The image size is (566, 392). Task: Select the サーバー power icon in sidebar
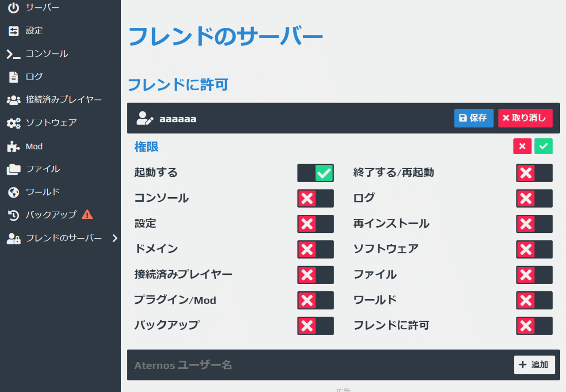(x=13, y=8)
